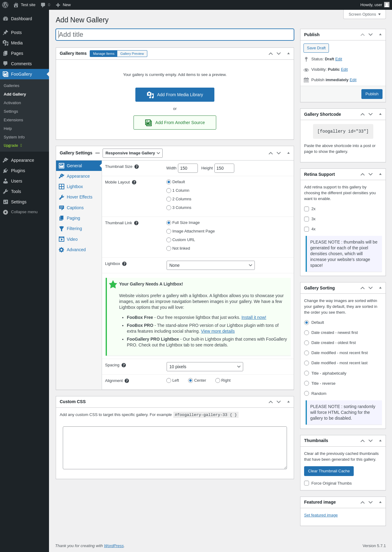Screen dimensions: 392x552
Task: Open the comments bubble in admin bar
Action: click(43, 5)
